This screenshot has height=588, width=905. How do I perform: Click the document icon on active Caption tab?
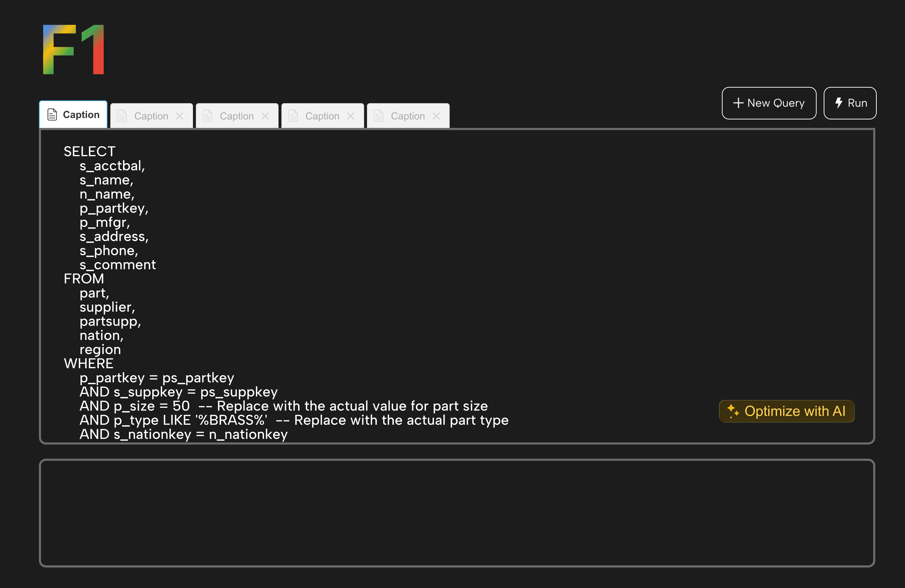coord(52,114)
